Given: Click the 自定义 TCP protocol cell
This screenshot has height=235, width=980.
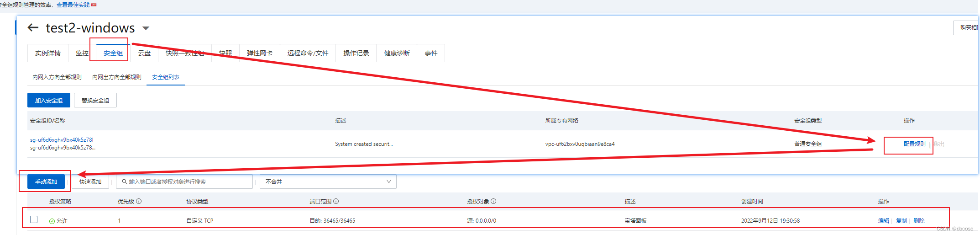Looking at the screenshot, I should point(200,221).
